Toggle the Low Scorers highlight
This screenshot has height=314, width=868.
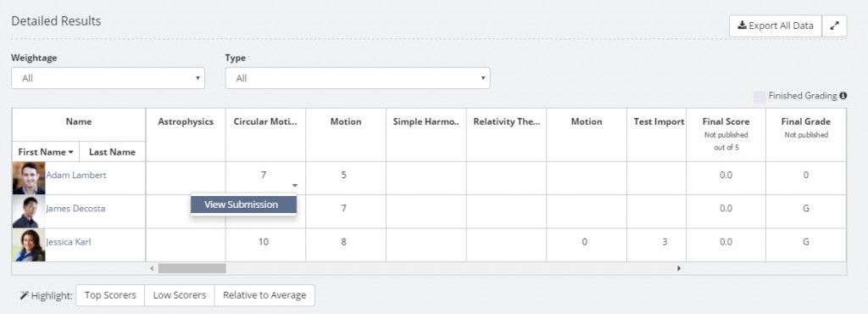[180, 295]
